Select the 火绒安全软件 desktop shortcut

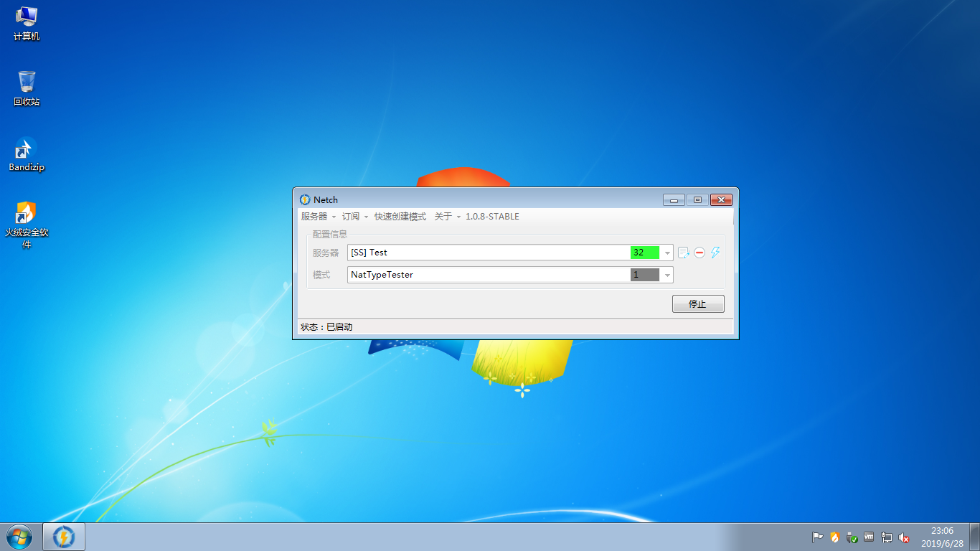27,225
